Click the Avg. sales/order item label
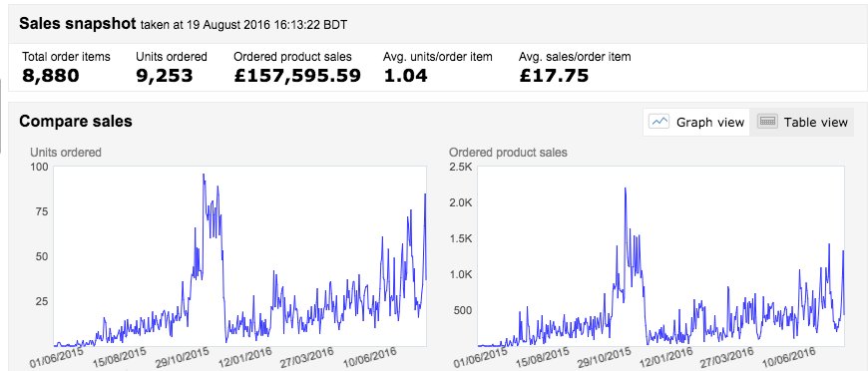The width and height of the screenshot is (868, 371). tap(575, 57)
